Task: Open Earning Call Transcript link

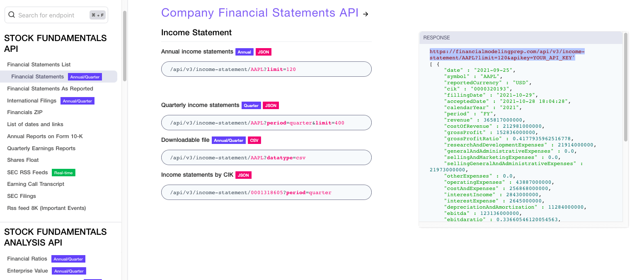Action: [36, 184]
